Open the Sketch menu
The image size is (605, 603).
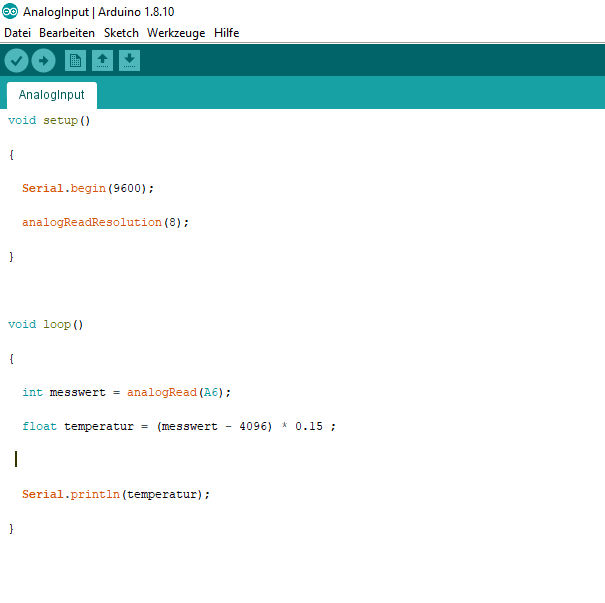[121, 33]
